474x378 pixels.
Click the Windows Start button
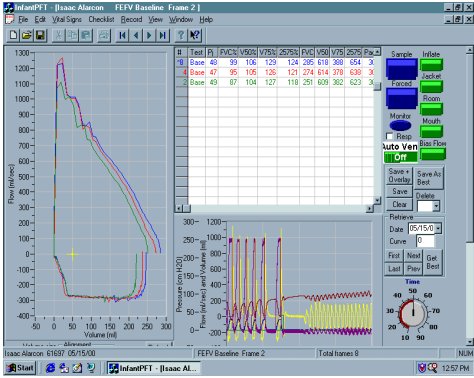21,368
